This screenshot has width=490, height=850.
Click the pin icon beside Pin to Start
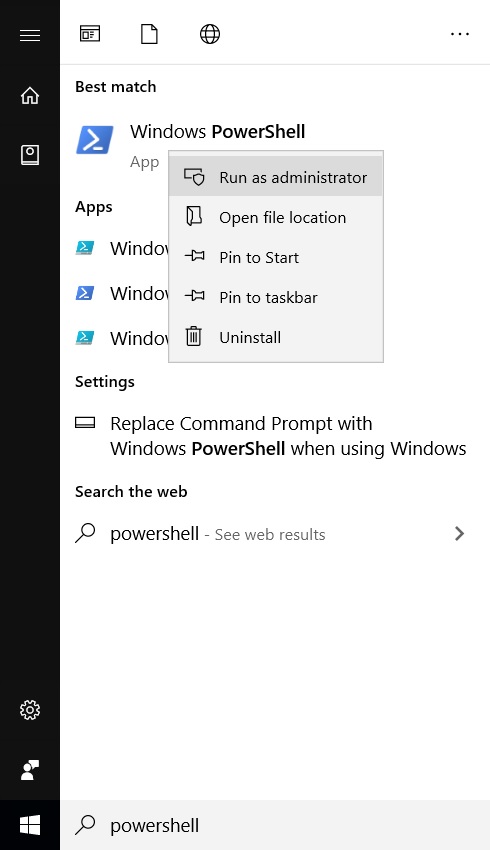(x=194, y=255)
